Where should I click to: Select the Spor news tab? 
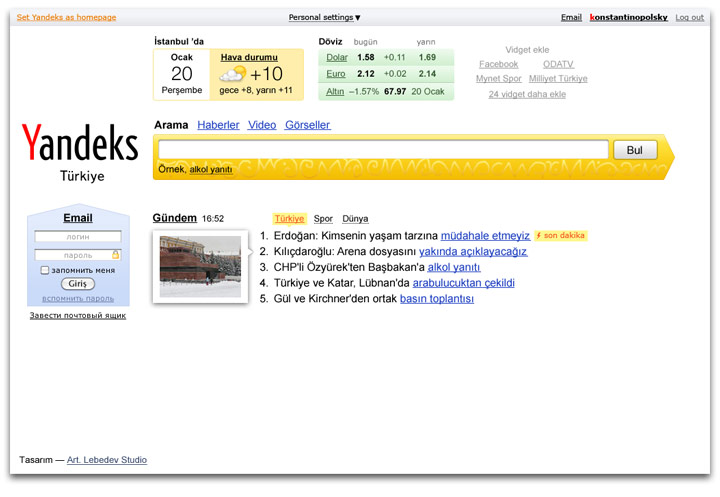[323, 218]
